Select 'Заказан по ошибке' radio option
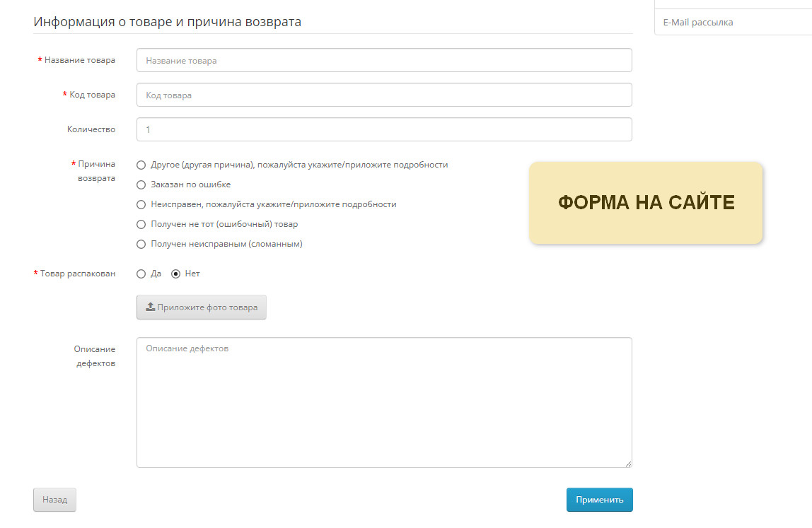 tap(141, 184)
